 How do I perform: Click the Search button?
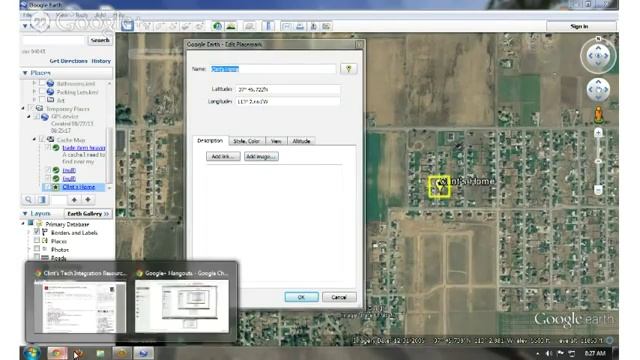point(100,40)
